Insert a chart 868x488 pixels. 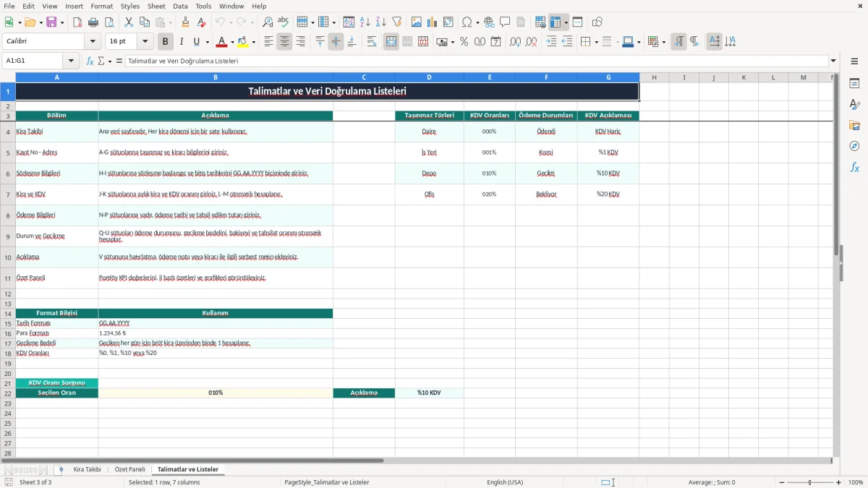pos(433,22)
